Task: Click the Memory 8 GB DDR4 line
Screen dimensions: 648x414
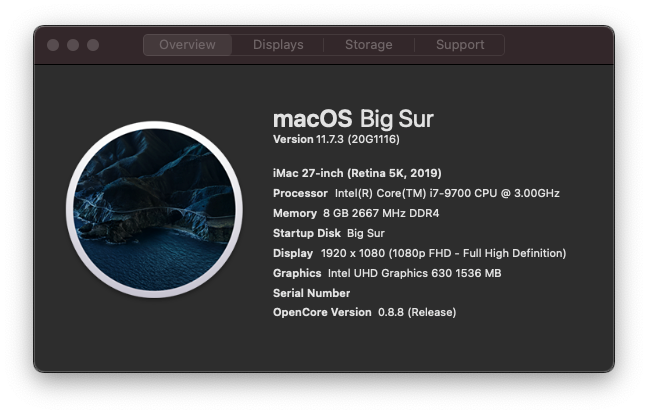Action: 356,213
